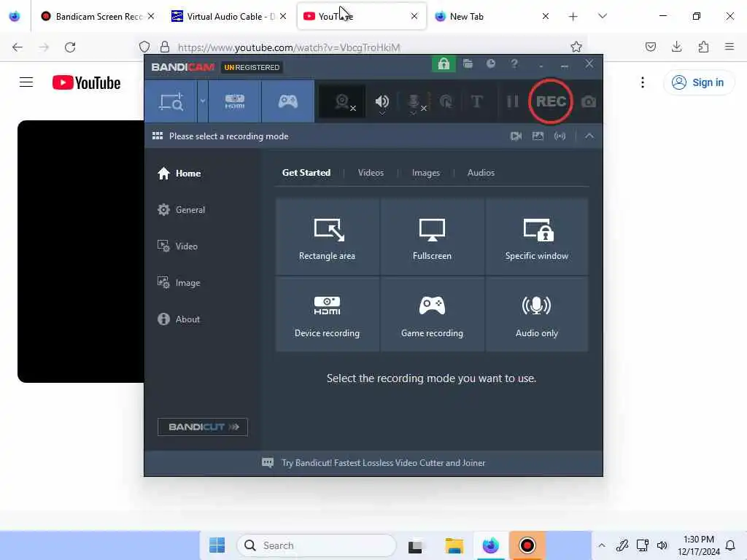Open scheduled recording clock icon
This screenshot has height=560, width=747.
click(491, 64)
